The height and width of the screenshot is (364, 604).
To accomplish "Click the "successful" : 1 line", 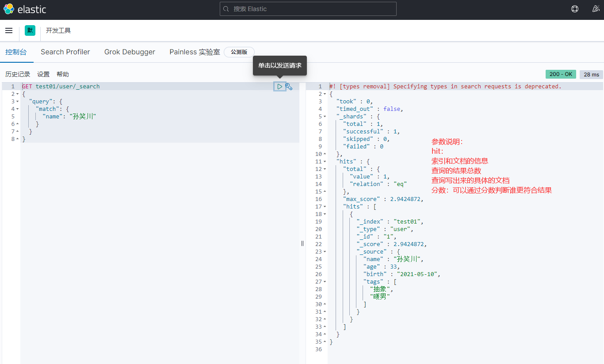I will click(371, 132).
